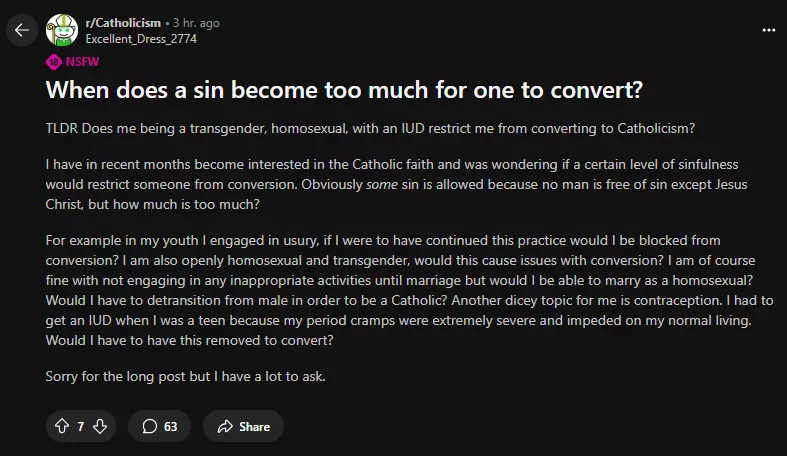
Task: Click the back arrow button
Action: [x=22, y=30]
